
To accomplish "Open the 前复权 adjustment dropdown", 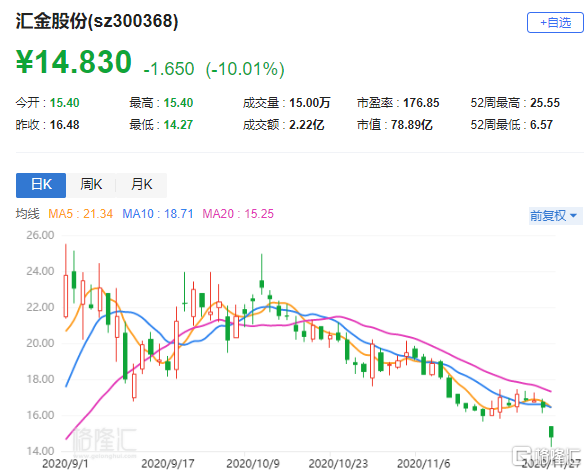I will point(556,216).
